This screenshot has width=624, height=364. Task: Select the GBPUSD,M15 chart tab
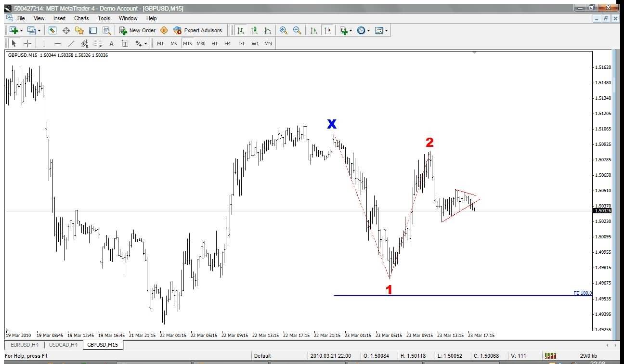point(103,345)
